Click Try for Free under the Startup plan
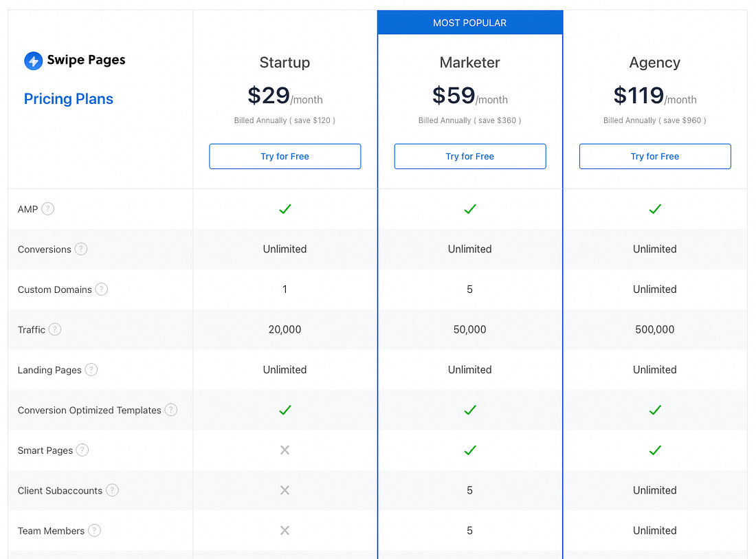 [x=285, y=156]
